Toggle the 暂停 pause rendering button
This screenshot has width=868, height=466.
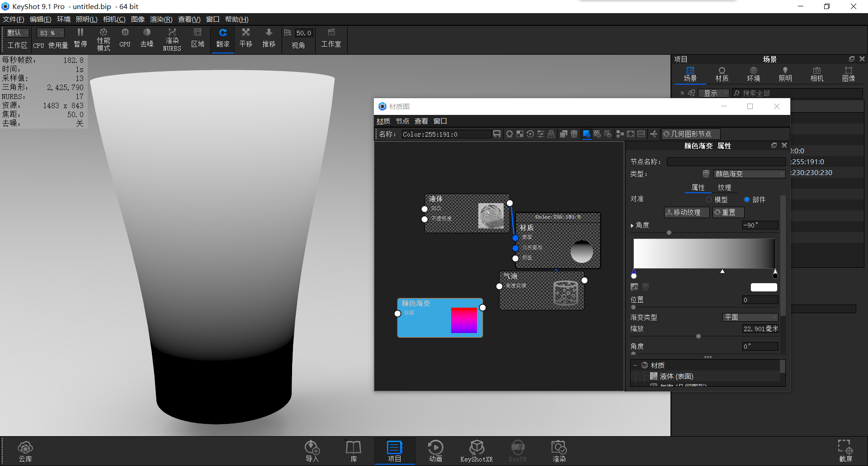click(80, 38)
